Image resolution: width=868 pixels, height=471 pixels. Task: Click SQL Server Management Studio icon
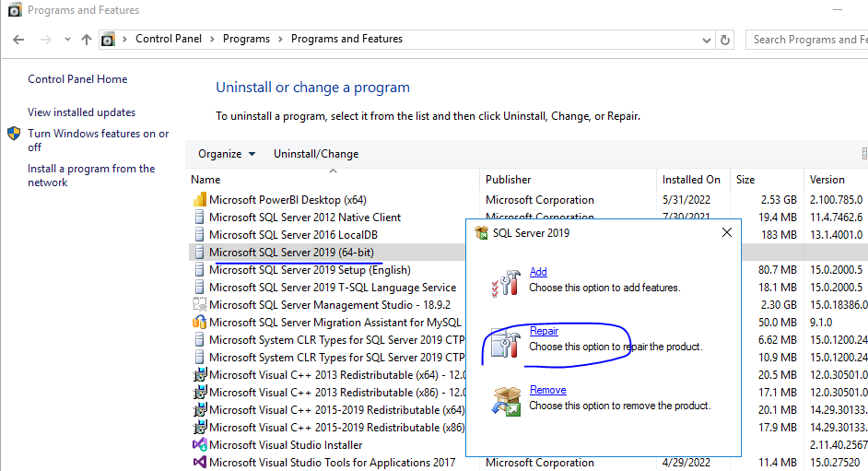pos(199,305)
